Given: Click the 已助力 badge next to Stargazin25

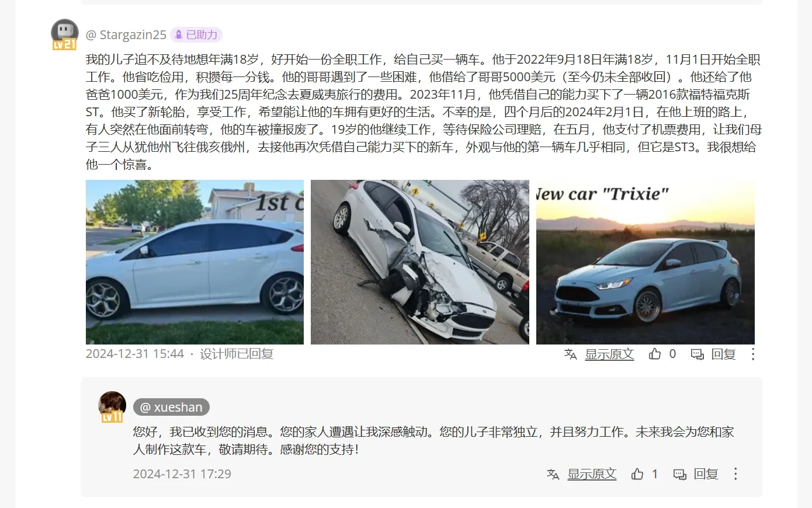Looking at the screenshot, I should click(196, 35).
